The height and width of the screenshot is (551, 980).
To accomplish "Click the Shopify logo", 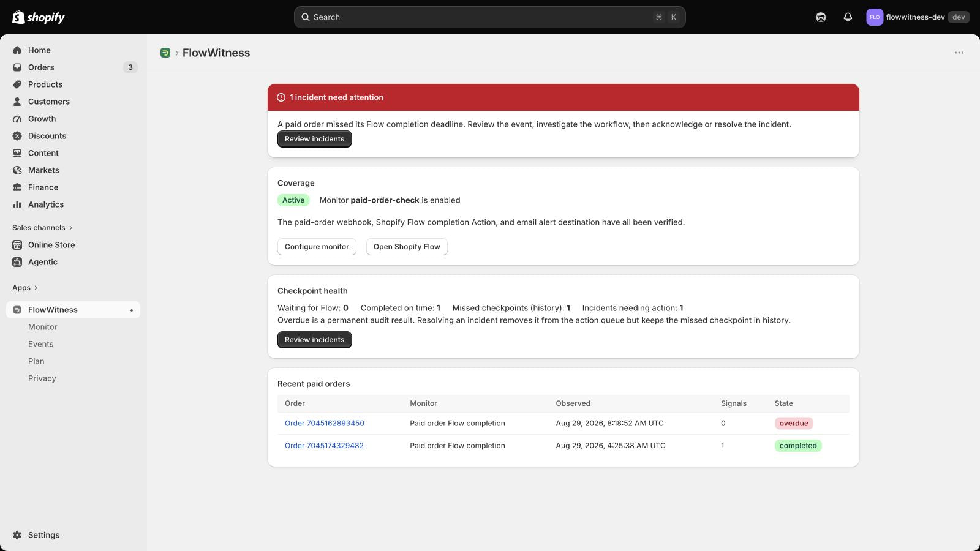I will tap(39, 17).
